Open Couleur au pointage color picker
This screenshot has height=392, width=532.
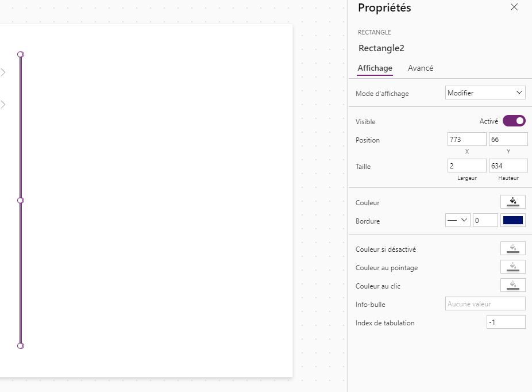tap(512, 267)
